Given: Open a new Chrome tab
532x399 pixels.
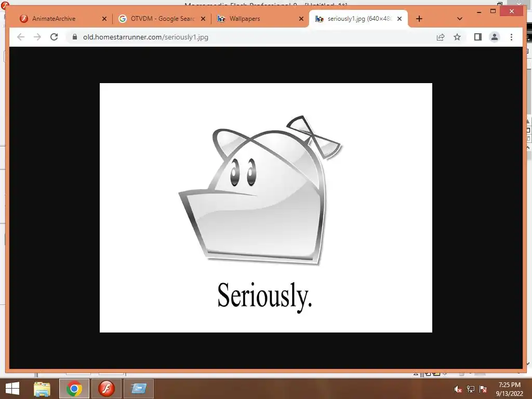Looking at the screenshot, I should pos(419,19).
